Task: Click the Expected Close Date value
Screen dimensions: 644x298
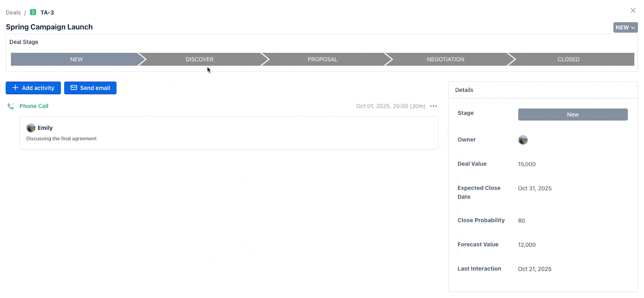Action: (534, 188)
